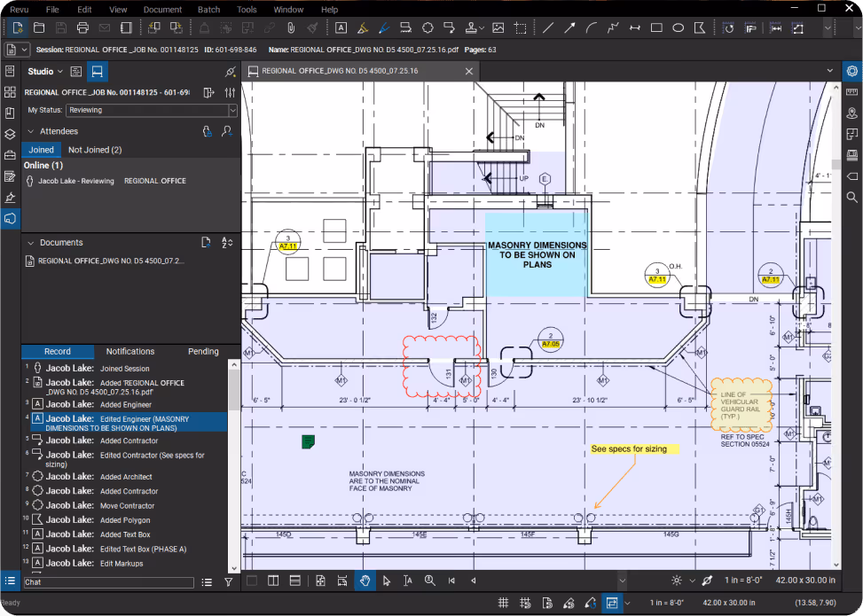Viewport: 863px width, 616px height.
Task: Select the Ellipse tool in the toolbar
Action: pyautogui.click(x=679, y=27)
